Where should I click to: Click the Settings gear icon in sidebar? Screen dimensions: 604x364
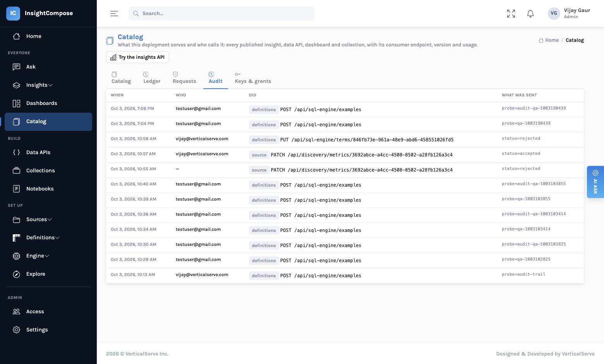coord(16,330)
